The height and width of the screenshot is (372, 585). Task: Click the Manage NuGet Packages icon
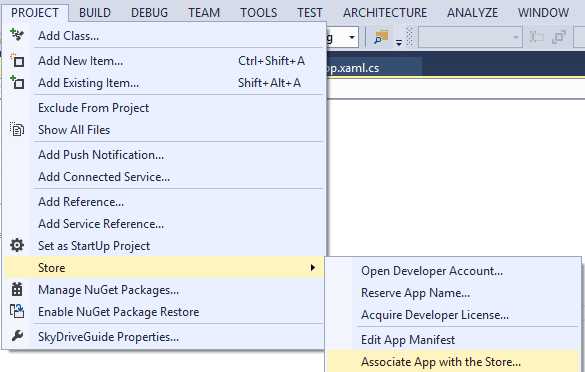coord(17,289)
